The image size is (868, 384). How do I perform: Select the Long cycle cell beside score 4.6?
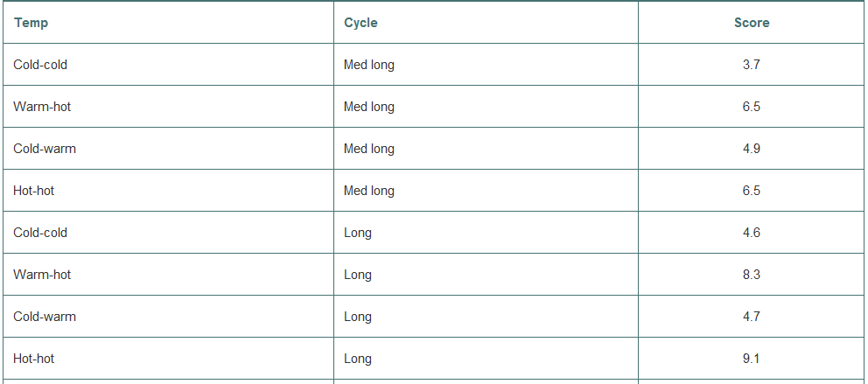358,233
